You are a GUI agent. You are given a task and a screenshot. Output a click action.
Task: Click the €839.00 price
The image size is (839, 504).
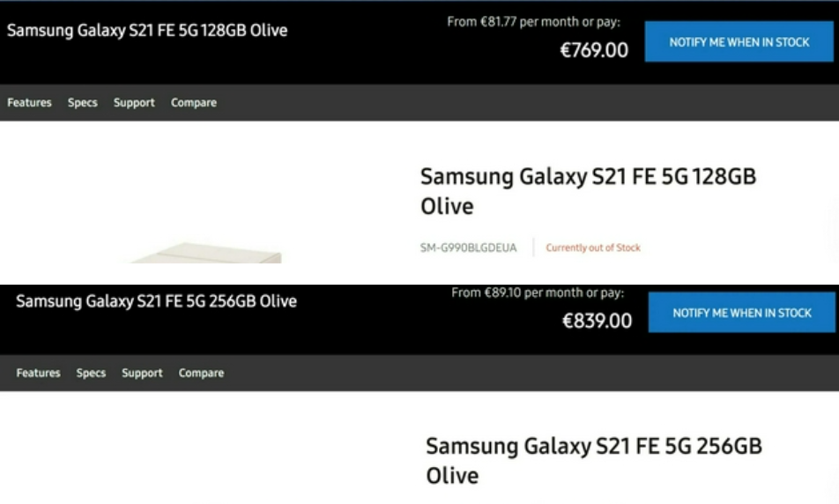pyautogui.click(x=598, y=321)
